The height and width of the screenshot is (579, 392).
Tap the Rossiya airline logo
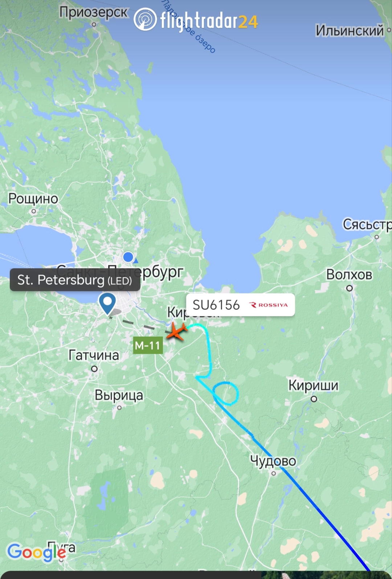269,305
